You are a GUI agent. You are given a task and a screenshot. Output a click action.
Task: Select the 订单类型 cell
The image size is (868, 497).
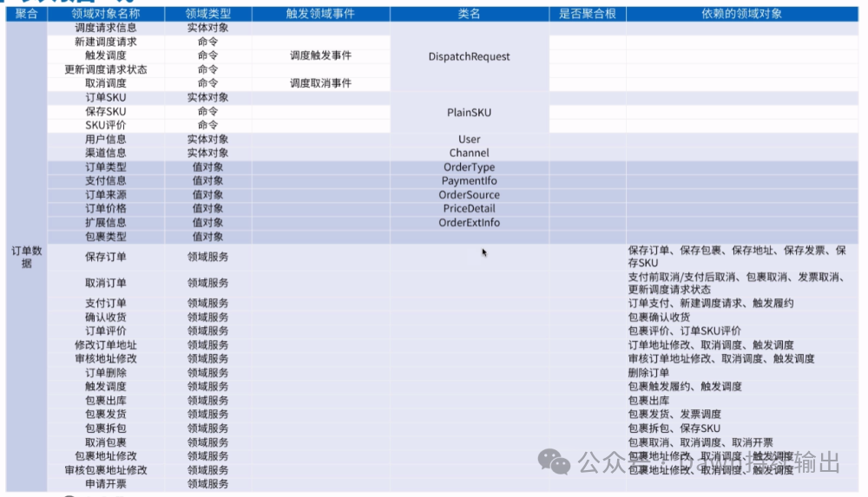point(106,167)
